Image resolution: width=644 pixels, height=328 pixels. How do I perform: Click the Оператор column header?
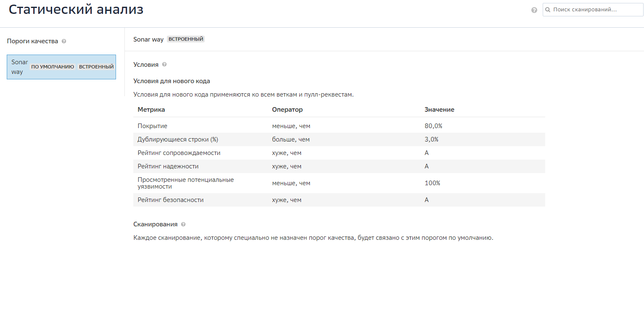pyautogui.click(x=287, y=110)
